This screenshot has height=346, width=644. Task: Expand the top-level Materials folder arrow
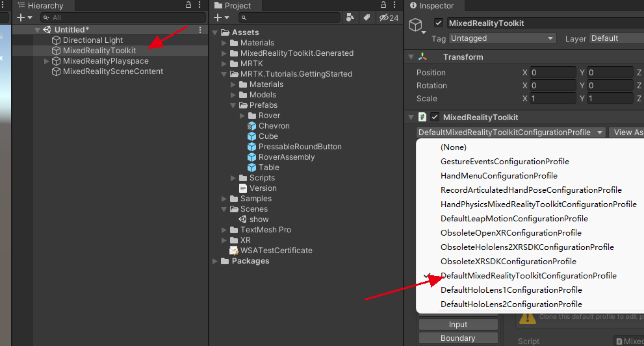point(224,43)
